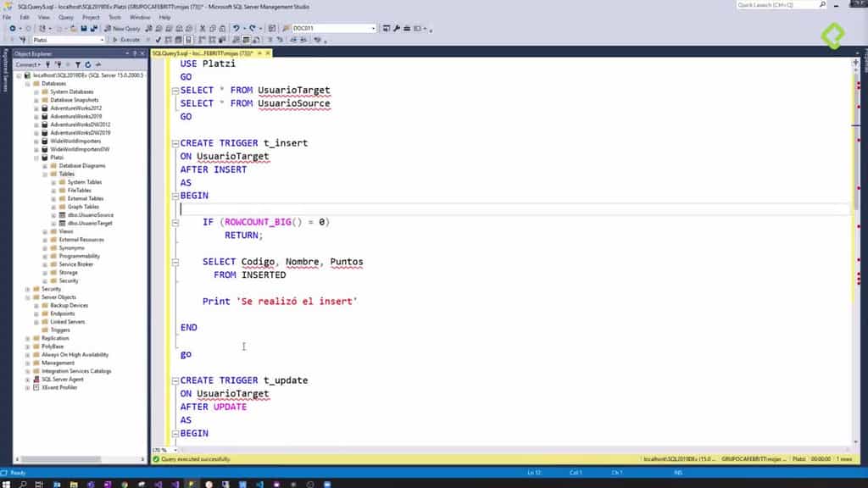Viewport: 868px width, 488px height.
Task: Select the XEvent Profiler node
Action: [59, 388]
